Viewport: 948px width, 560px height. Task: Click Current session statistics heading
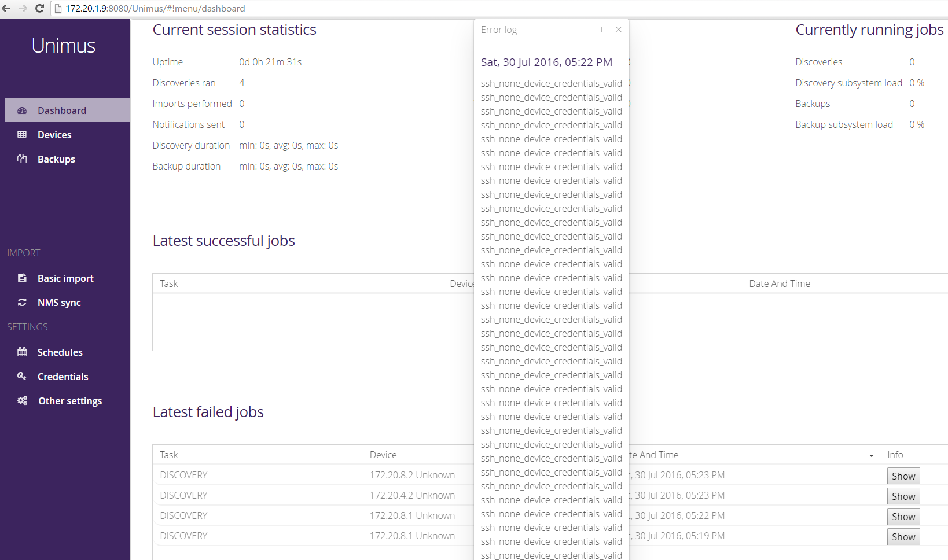[x=234, y=30]
